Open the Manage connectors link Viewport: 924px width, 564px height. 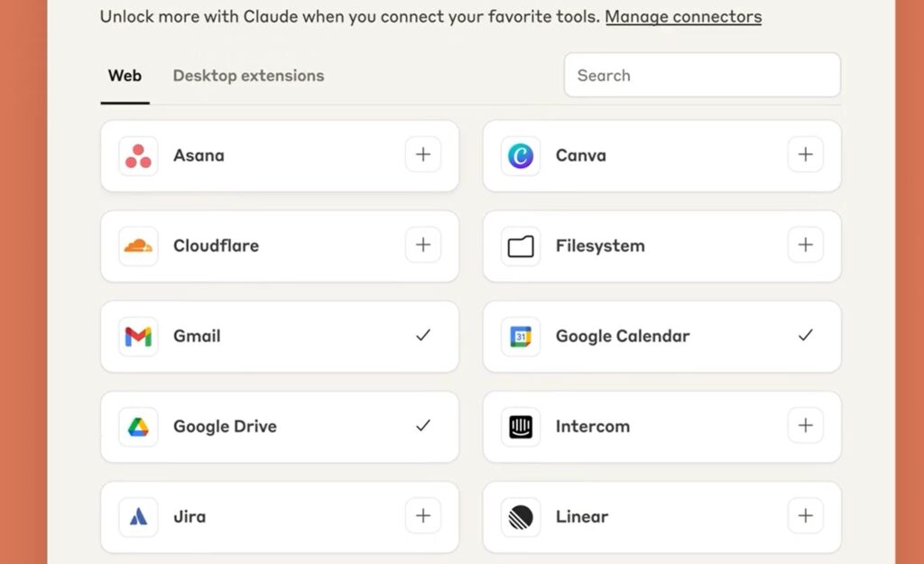pyautogui.click(x=683, y=16)
